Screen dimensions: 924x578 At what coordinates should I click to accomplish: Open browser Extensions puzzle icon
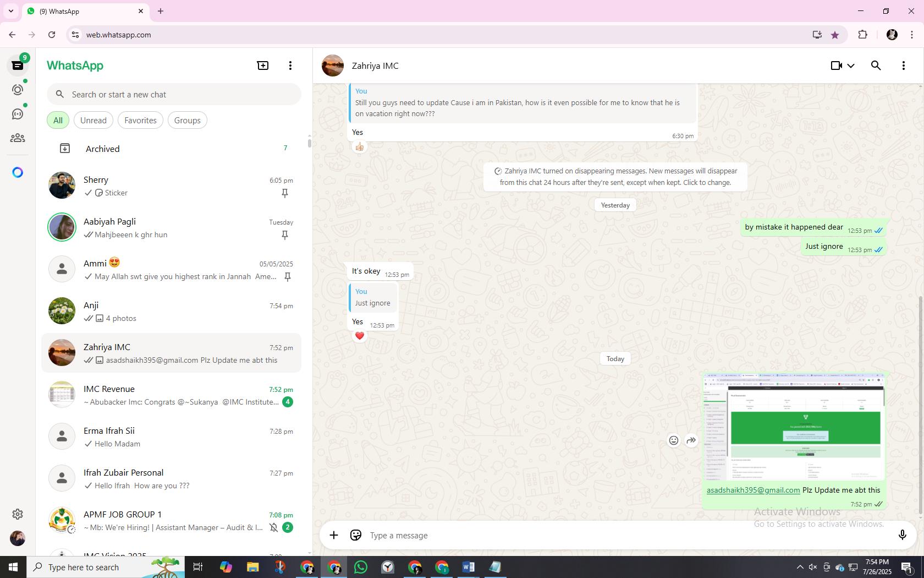(862, 35)
